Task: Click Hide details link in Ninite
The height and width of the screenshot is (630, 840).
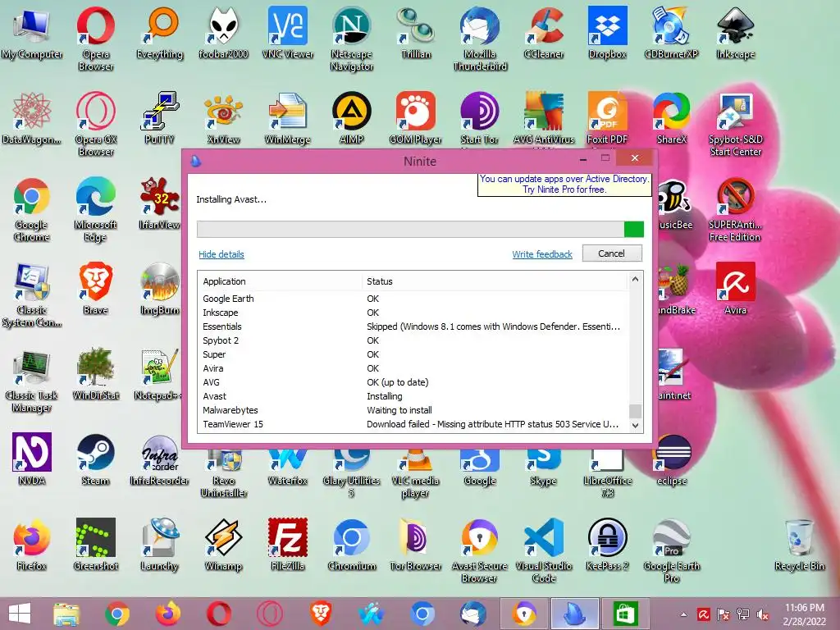Action: click(221, 254)
